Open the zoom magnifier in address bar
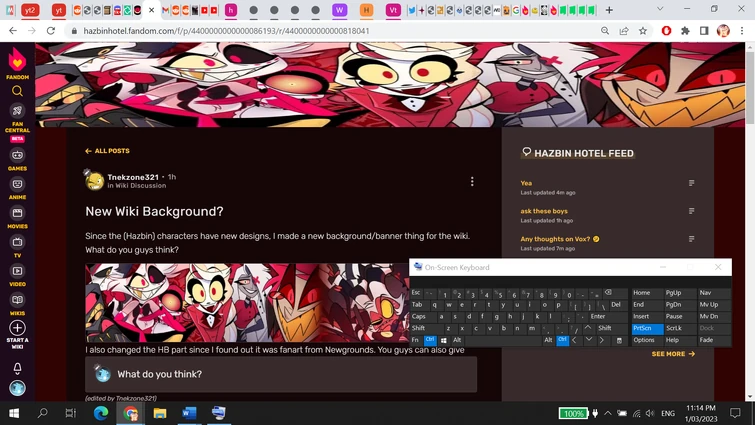The height and width of the screenshot is (425, 755). (x=605, y=31)
